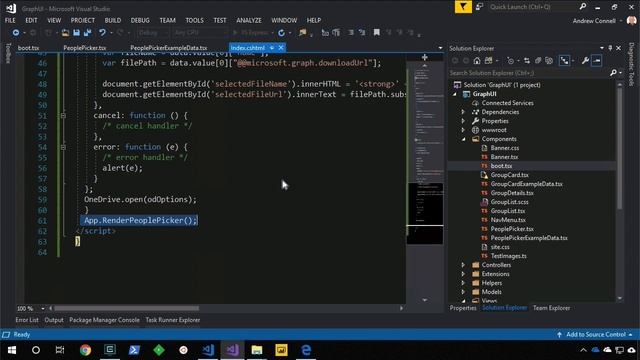Switch to the PeoplePicker.tsx editor tab

84,48
